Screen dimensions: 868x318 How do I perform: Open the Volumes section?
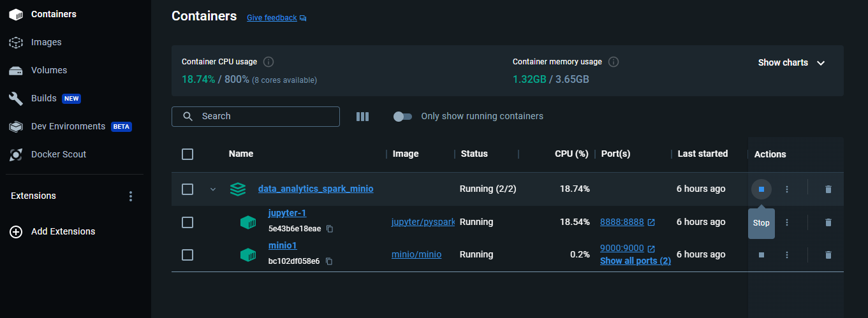pos(48,70)
